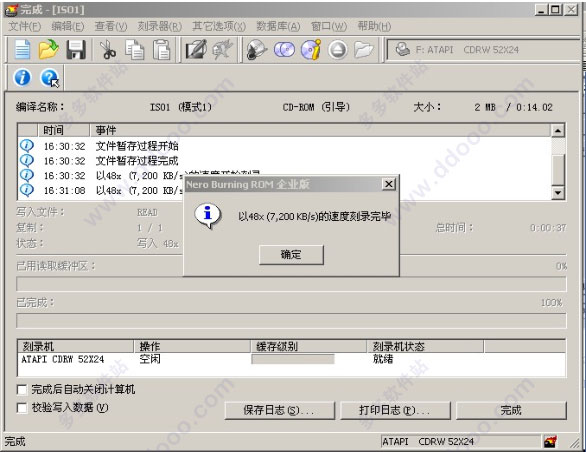Open the 窗口(W) menu
Viewport: 586px width, 452px height.
pos(329,26)
